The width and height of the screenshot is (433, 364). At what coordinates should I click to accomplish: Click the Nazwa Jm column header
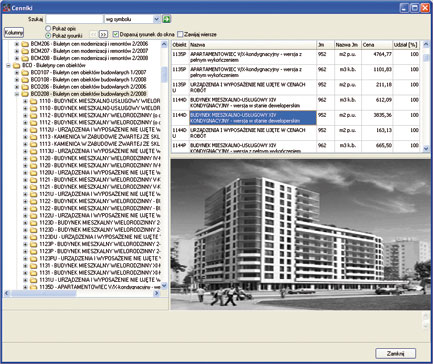pyautogui.click(x=348, y=45)
